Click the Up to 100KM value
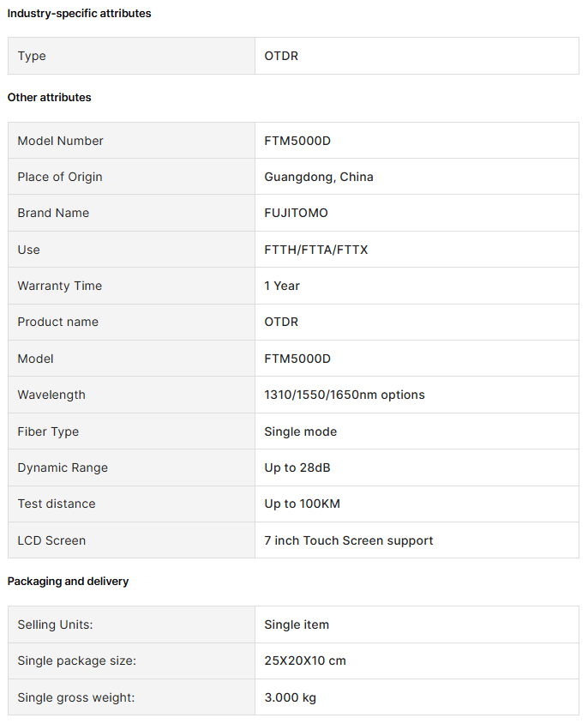 [302, 504]
